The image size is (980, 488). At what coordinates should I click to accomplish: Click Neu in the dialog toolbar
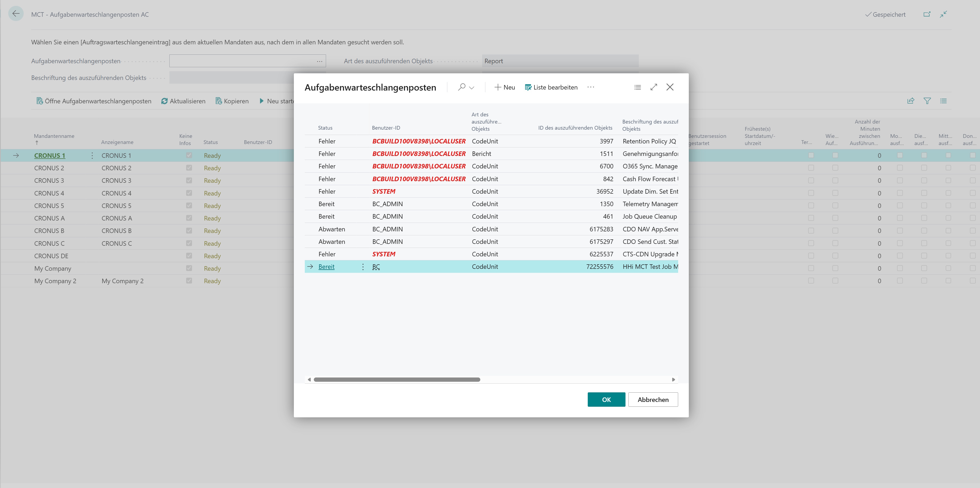coord(504,87)
